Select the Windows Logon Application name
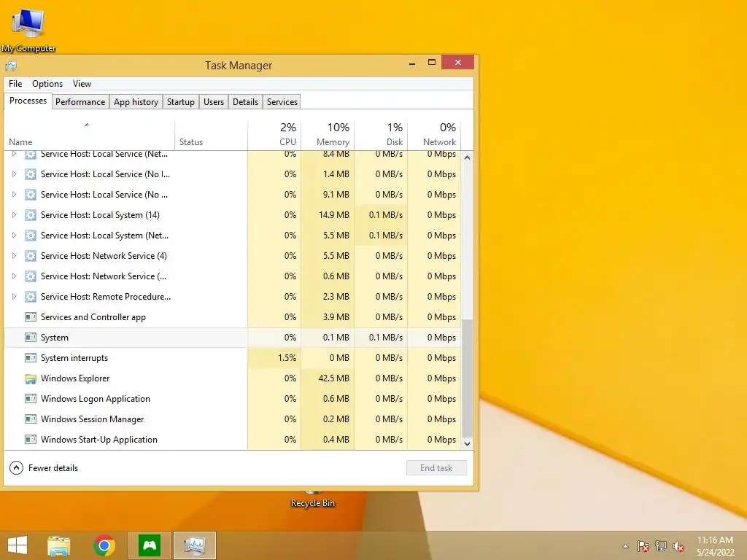Screen dimensions: 747x560 (x=96, y=399)
